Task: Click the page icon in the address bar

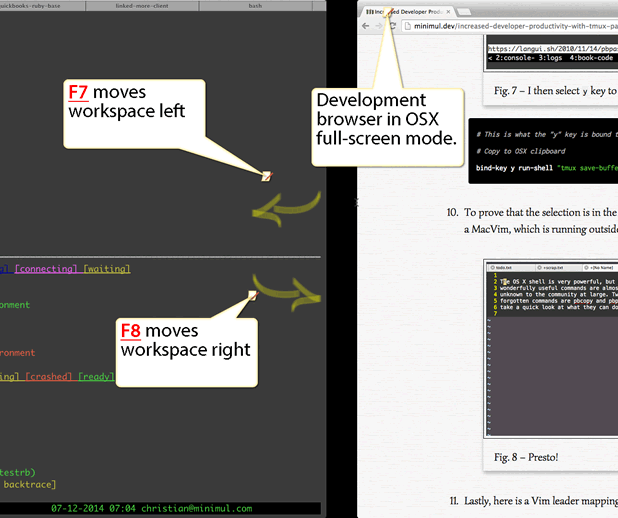Action: 408,26
